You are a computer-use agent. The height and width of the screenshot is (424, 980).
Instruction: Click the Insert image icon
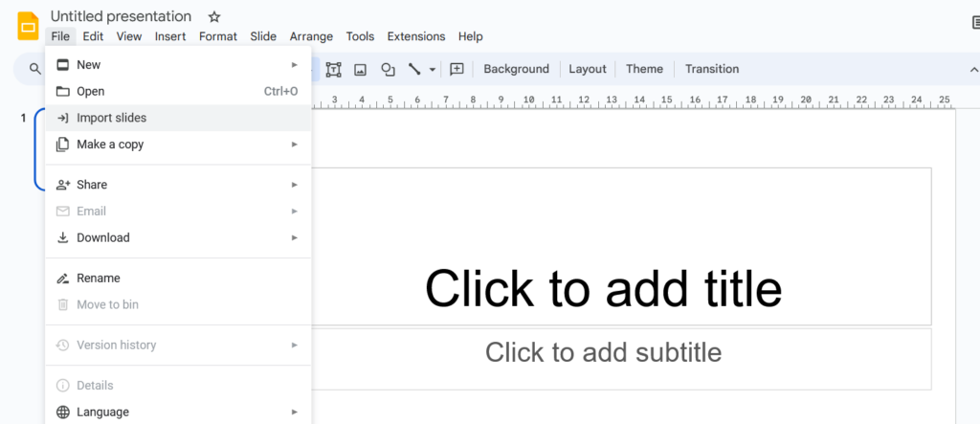tap(361, 69)
